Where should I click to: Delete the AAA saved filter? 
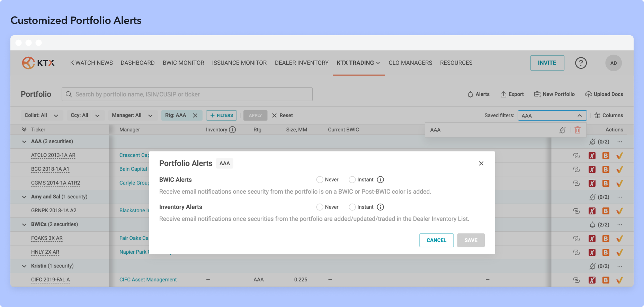(577, 130)
